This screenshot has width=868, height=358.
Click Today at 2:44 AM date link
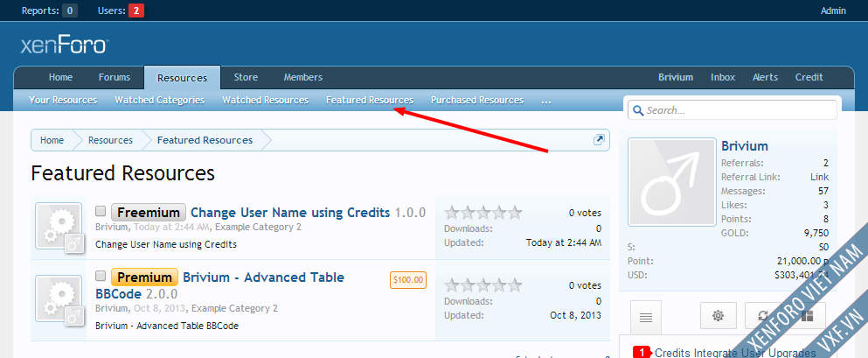(x=173, y=228)
